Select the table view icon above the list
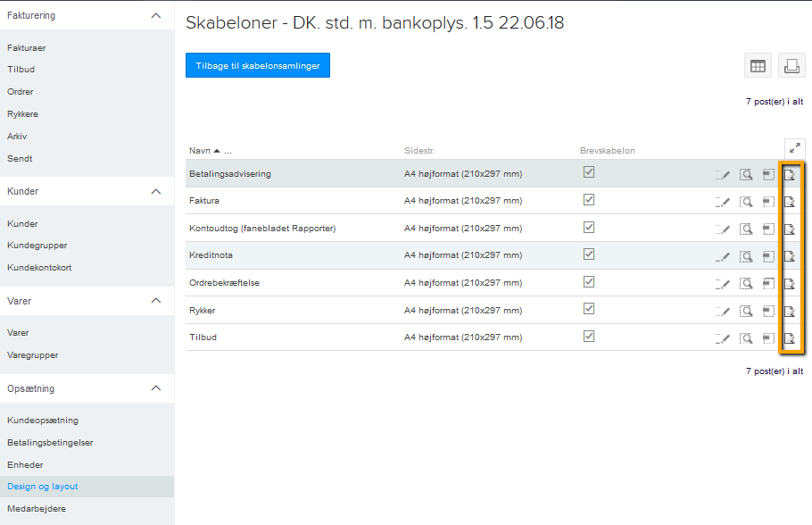The height and width of the screenshot is (525, 812). [x=757, y=64]
